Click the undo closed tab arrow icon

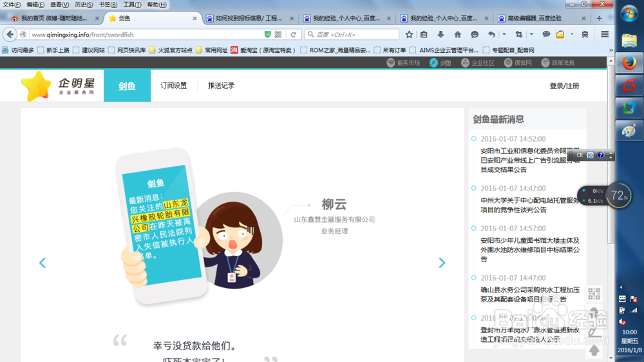491,35
